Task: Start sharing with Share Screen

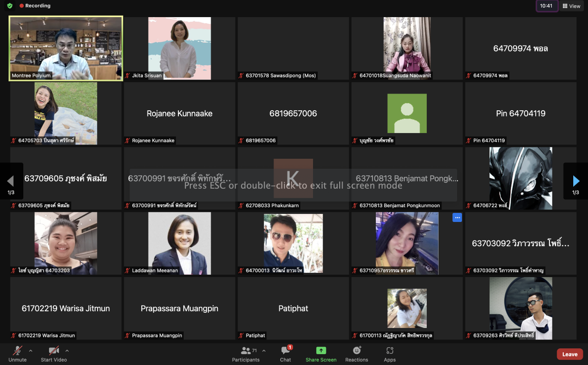Action: [321, 354]
